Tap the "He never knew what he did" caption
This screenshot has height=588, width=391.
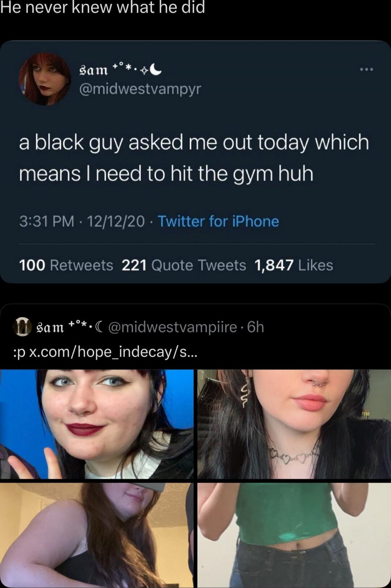[x=102, y=7]
